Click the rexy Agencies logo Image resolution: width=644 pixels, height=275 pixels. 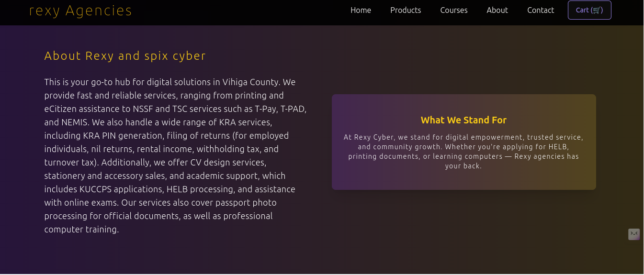click(x=80, y=11)
